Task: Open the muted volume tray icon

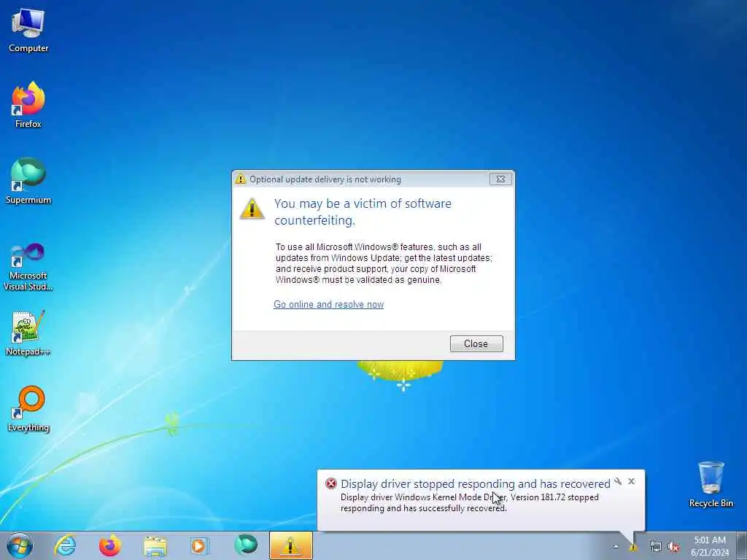Action: [x=673, y=547]
